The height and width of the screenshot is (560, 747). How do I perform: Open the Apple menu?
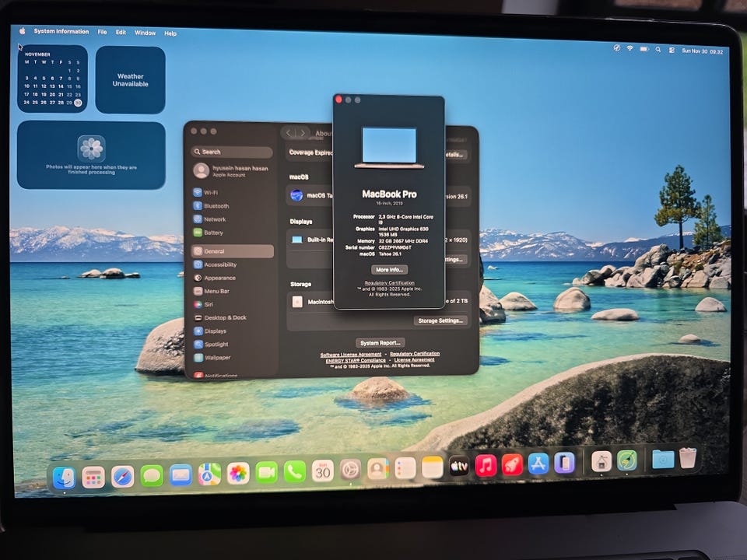[x=22, y=31]
